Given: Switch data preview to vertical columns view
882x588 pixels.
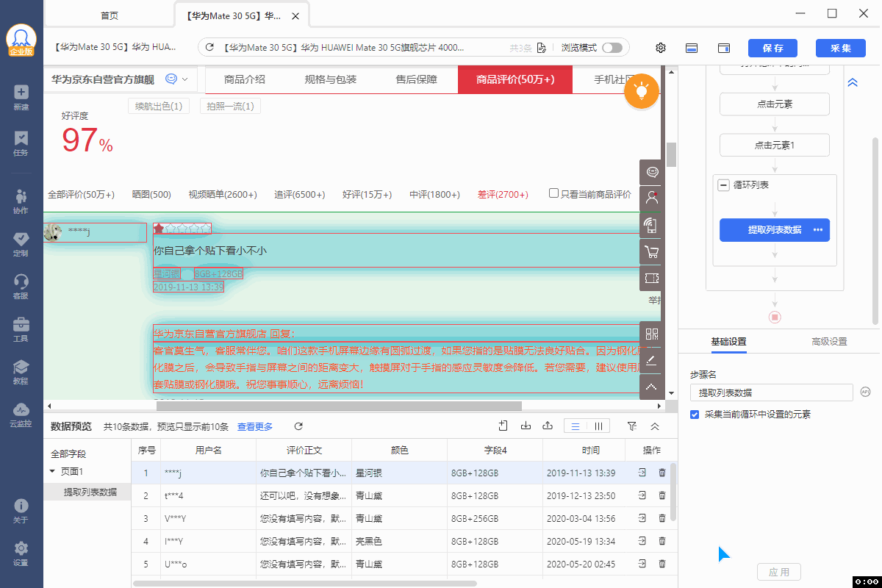Looking at the screenshot, I should (598, 426).
